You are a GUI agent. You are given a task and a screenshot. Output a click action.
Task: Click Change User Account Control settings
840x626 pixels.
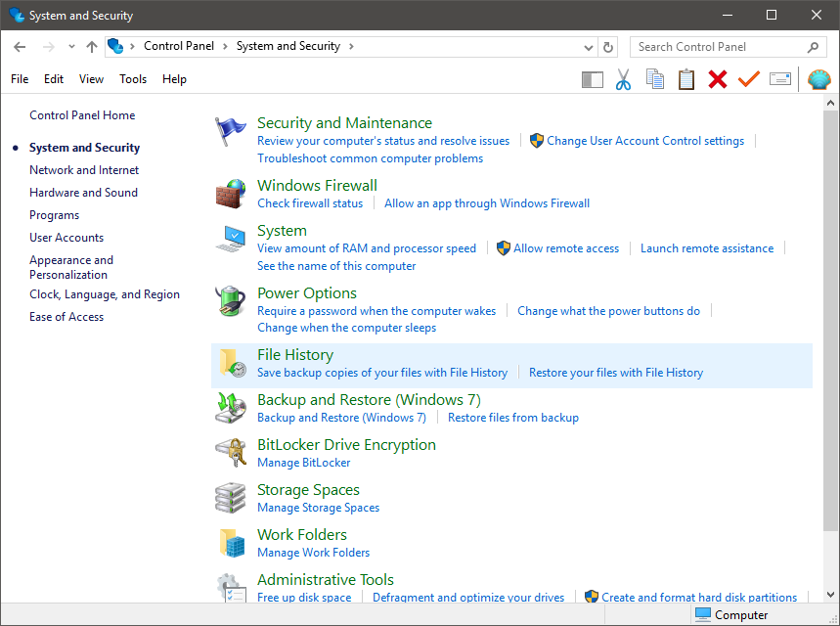[645, 141]
